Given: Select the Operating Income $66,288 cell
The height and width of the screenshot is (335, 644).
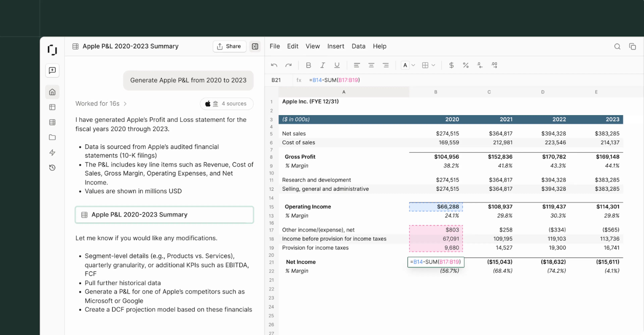Looking at the screenshot, I should tap(436, 207).
